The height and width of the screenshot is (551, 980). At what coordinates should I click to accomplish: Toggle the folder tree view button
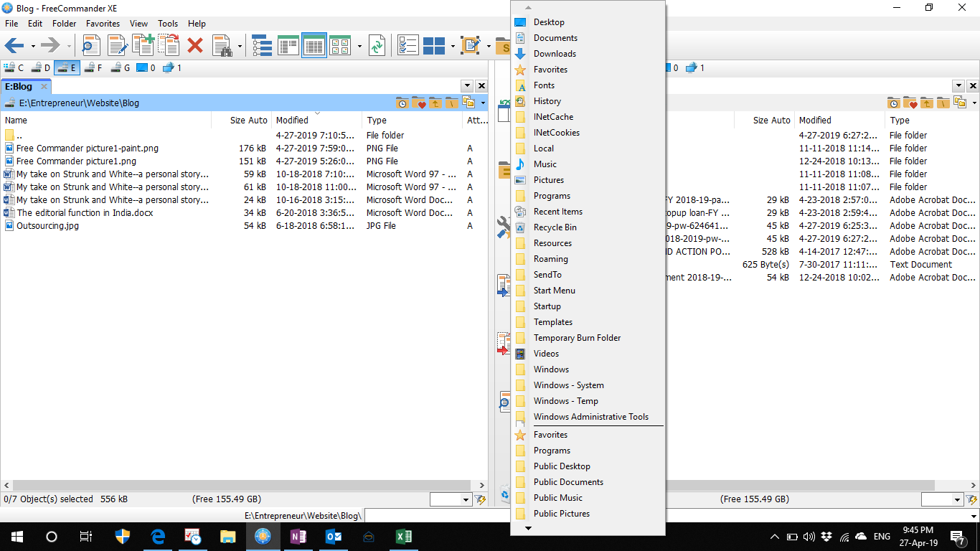coord(262,46)
